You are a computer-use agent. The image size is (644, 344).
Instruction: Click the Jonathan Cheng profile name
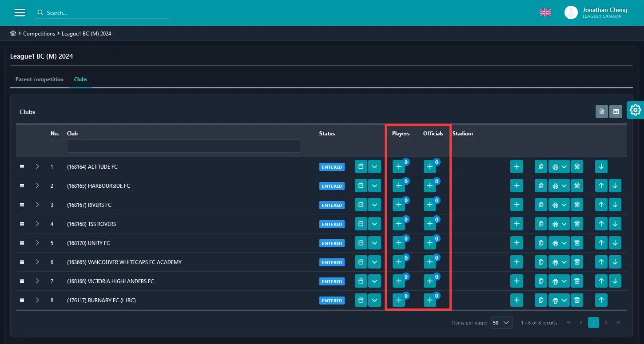point(605,10)
